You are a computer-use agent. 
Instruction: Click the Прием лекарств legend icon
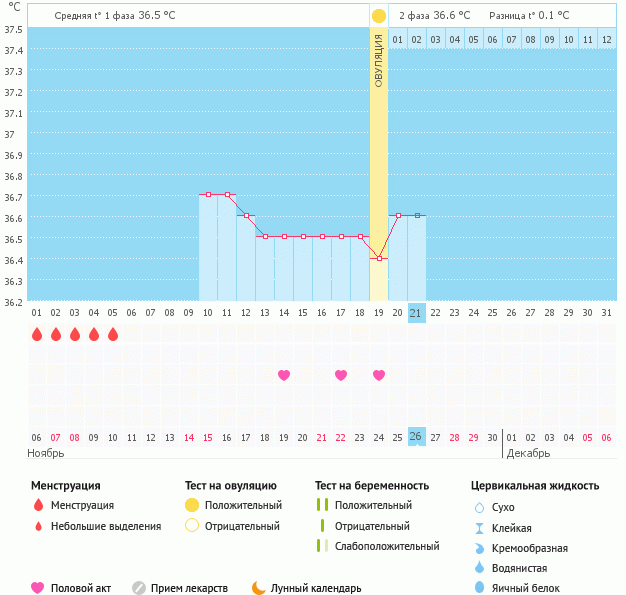point(139,588)
